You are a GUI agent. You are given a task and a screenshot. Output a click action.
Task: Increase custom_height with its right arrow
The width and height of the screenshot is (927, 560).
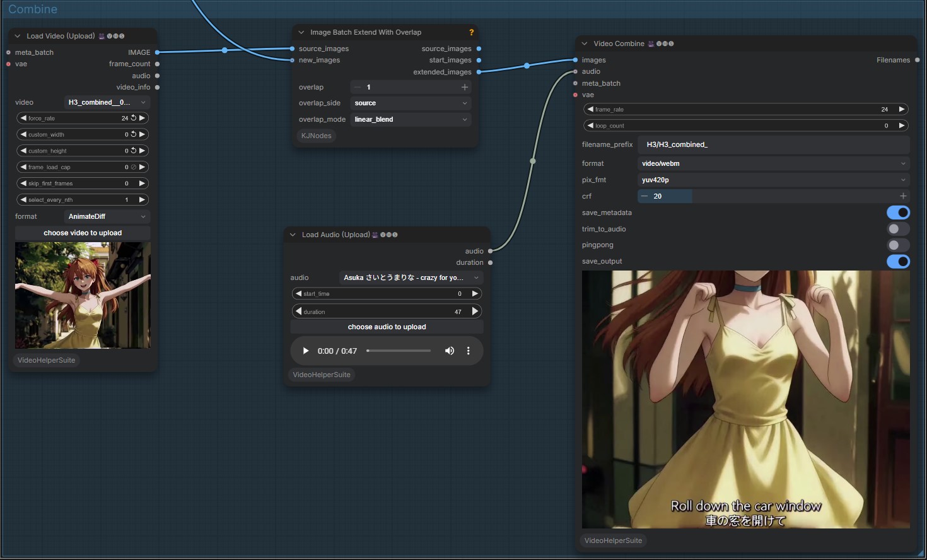coord(143,151)
